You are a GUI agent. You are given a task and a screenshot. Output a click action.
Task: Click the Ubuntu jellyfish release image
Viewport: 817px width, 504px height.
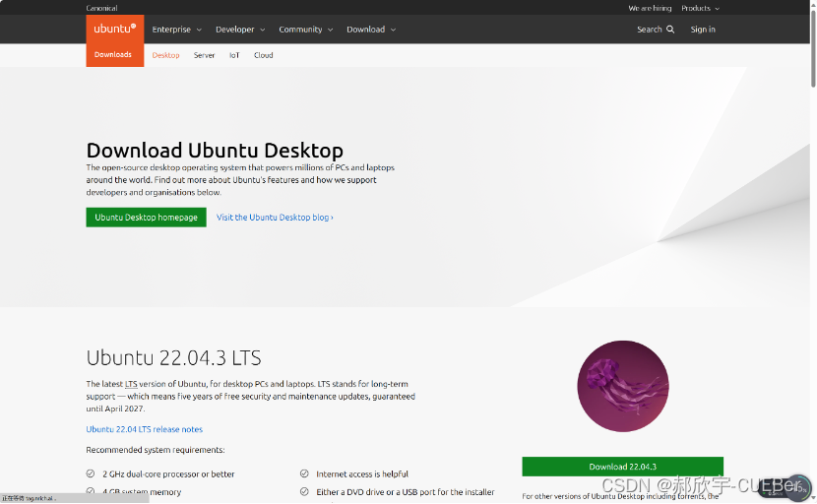(x=623, y=386)
